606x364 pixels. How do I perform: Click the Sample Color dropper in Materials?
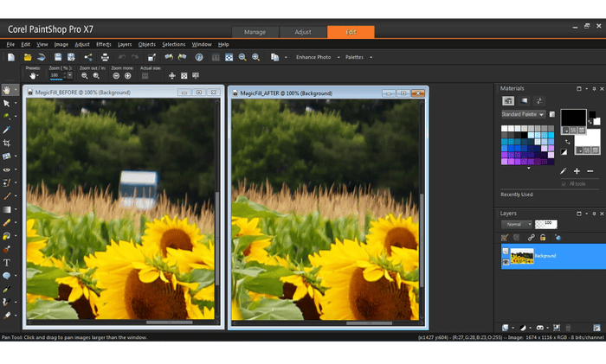pos(564,171)
